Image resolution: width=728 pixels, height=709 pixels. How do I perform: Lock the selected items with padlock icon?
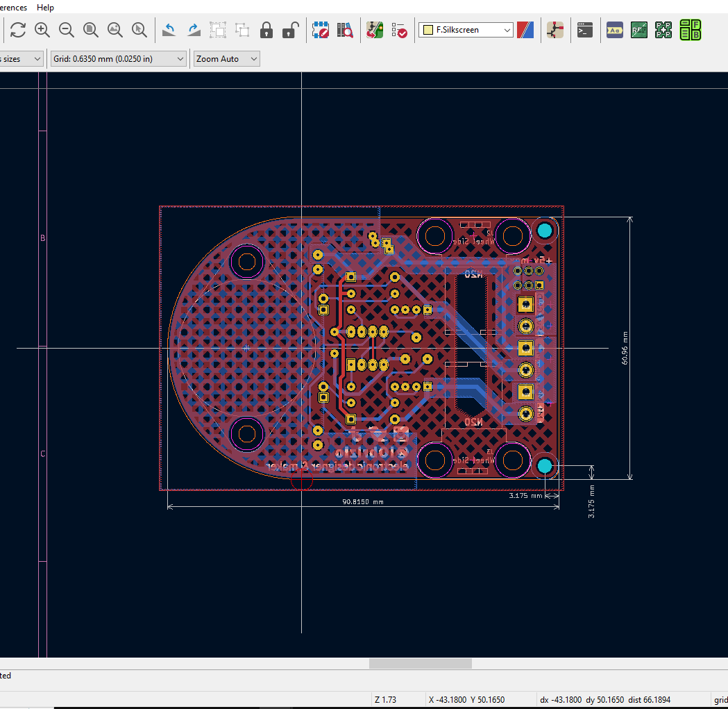[266, 30]
